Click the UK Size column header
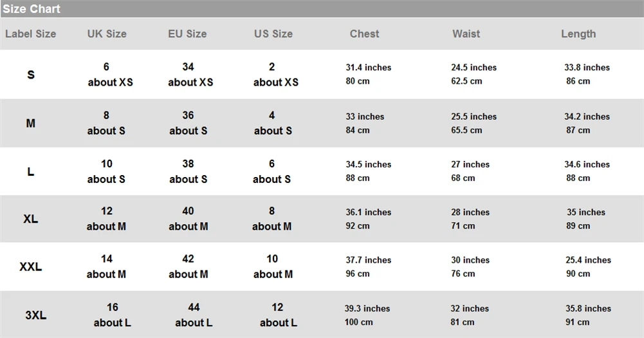Image resolution: width=644 pixels, height=338 pixels. (107, 33)
